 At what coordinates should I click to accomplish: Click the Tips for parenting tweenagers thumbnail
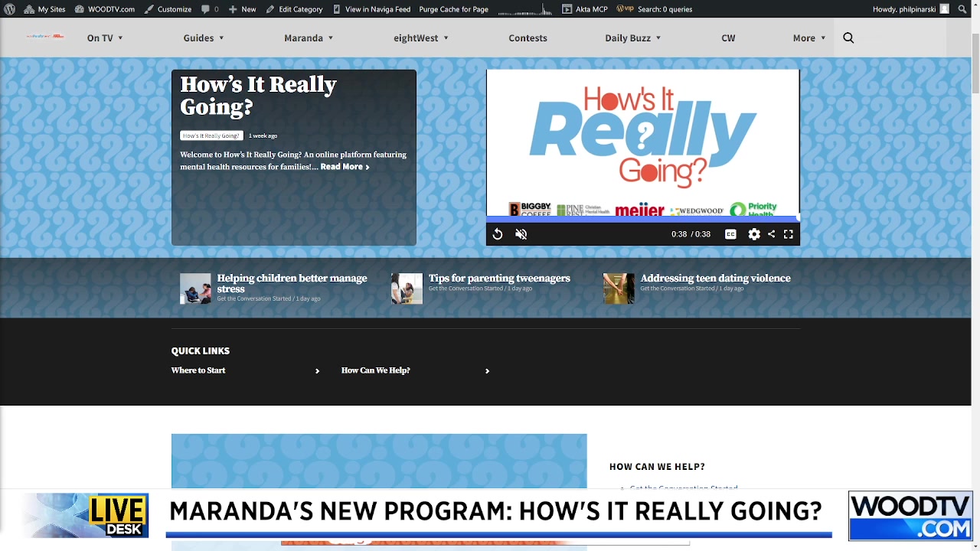[x=407, y=289]
